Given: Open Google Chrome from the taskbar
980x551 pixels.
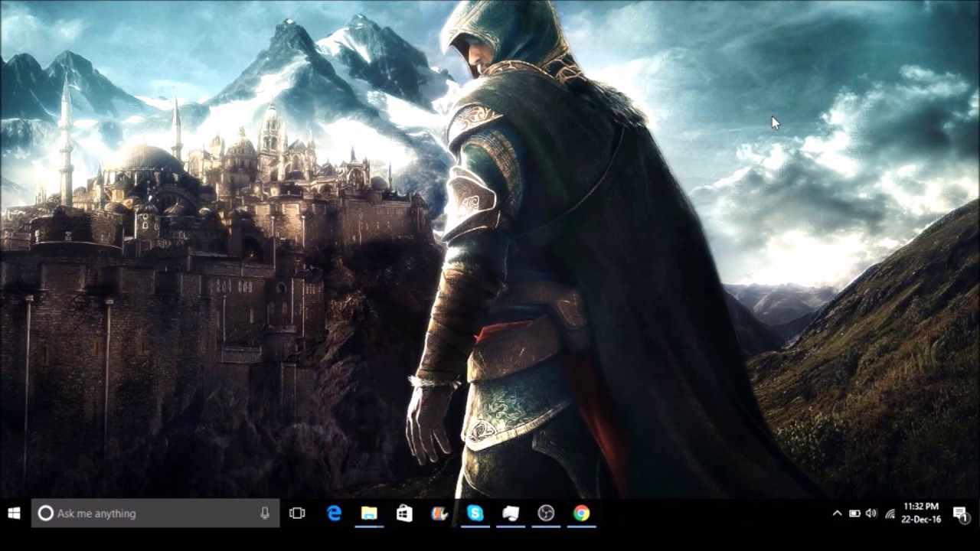Looking at the screenshot, I should [582, 514].
